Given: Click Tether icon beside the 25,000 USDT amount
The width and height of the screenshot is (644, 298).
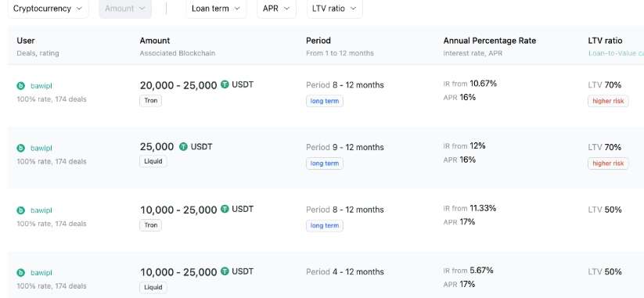Looking at the screenshot, I should pyautogui.click(x=183, y=146).
